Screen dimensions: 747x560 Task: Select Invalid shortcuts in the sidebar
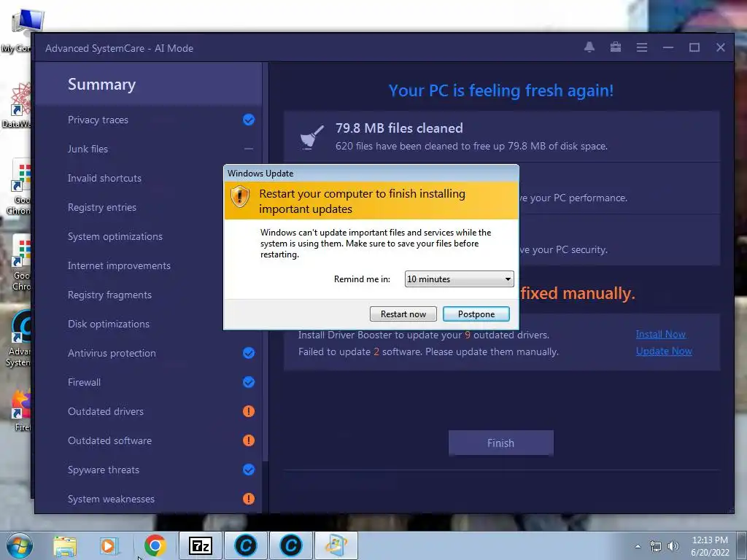click(104, 178)
